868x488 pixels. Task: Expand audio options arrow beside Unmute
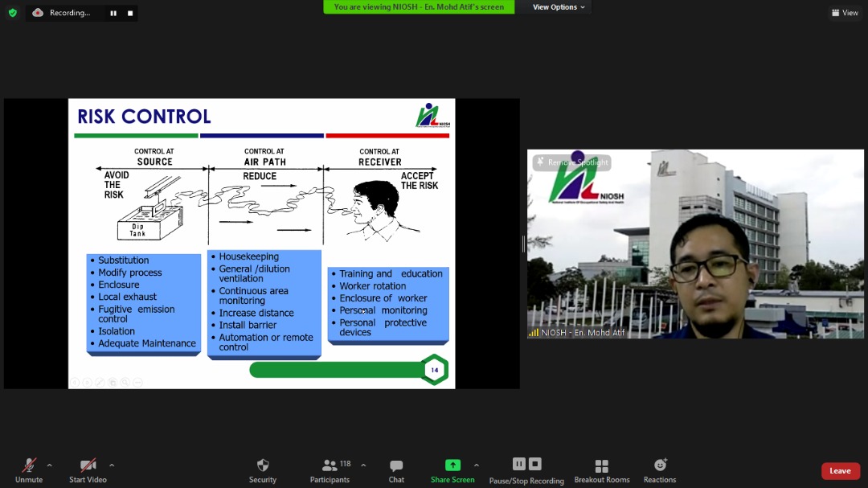[x=50, y=465]
